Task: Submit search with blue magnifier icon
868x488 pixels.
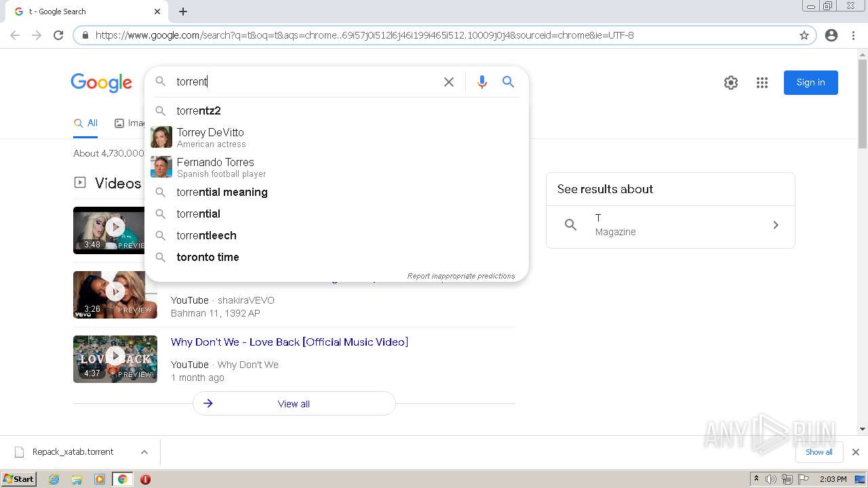Action: tap(508, 82)
